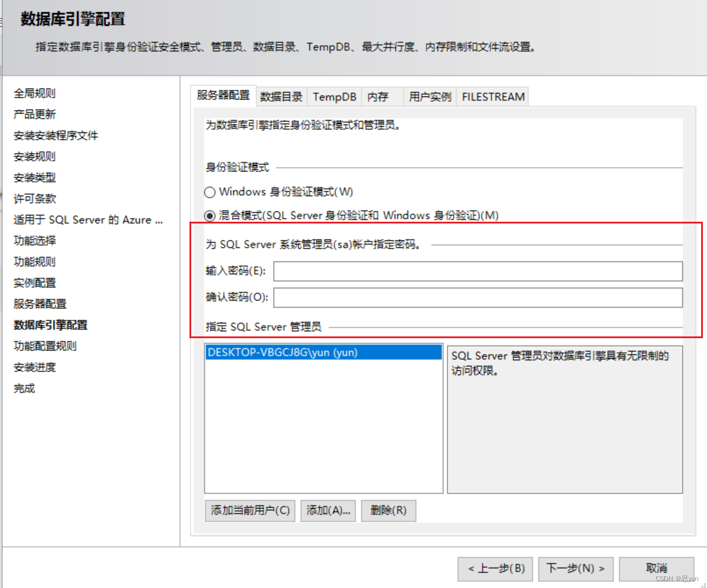707x588 pixels.
Task: Select 功能配置规则 in the step list
Action: (45, 346)
